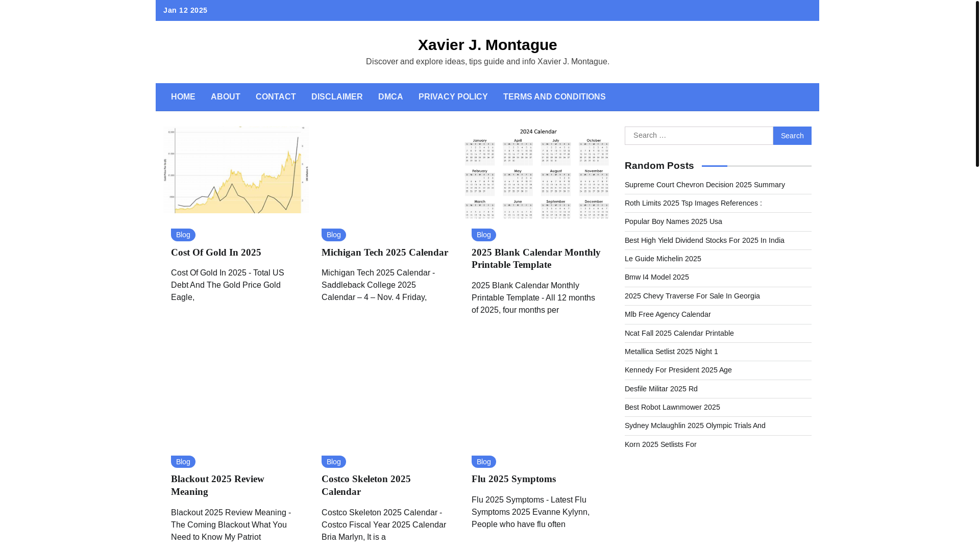Click Blog tag above Michigan Tech Calendar
The image size is (980, 551).
[x=334, y=235]
